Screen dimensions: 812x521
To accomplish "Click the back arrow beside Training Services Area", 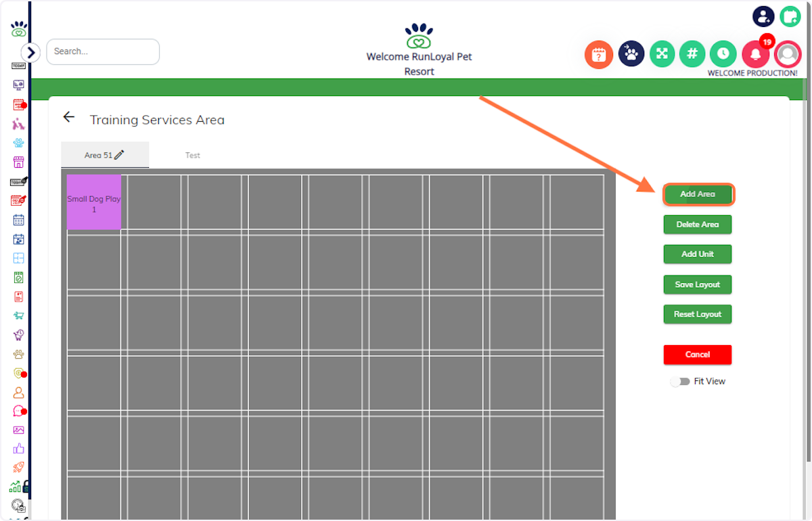I will click(68, 116).
